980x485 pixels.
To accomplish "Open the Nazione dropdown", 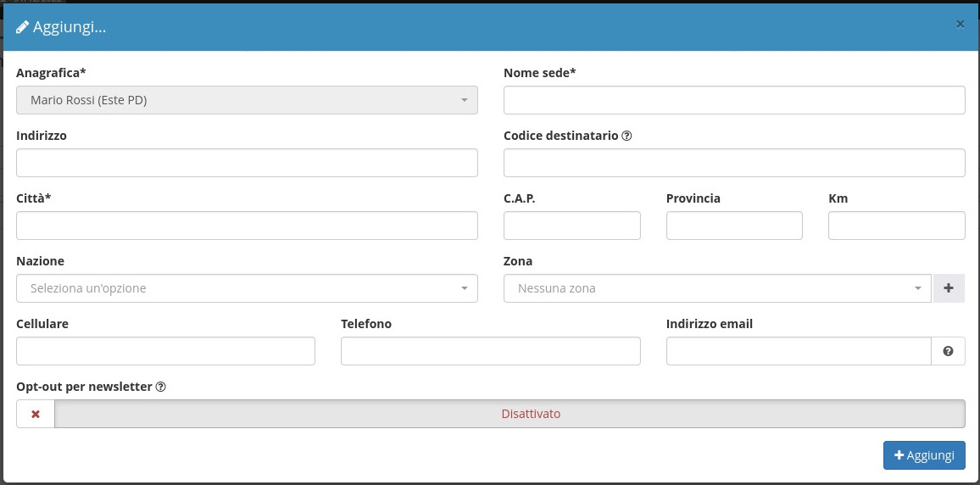I will tap(247, 288).
